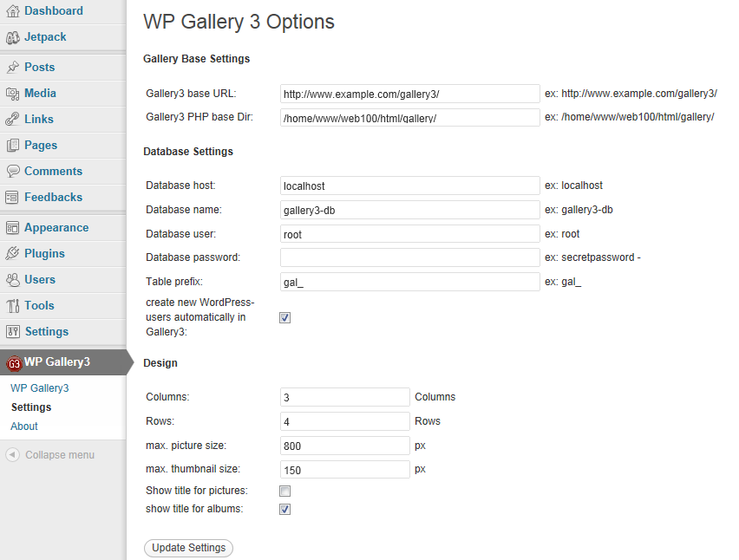This screenshot has width=739, height=560.
Task: Click the Tools wrench icon
Action: (13, 306)
